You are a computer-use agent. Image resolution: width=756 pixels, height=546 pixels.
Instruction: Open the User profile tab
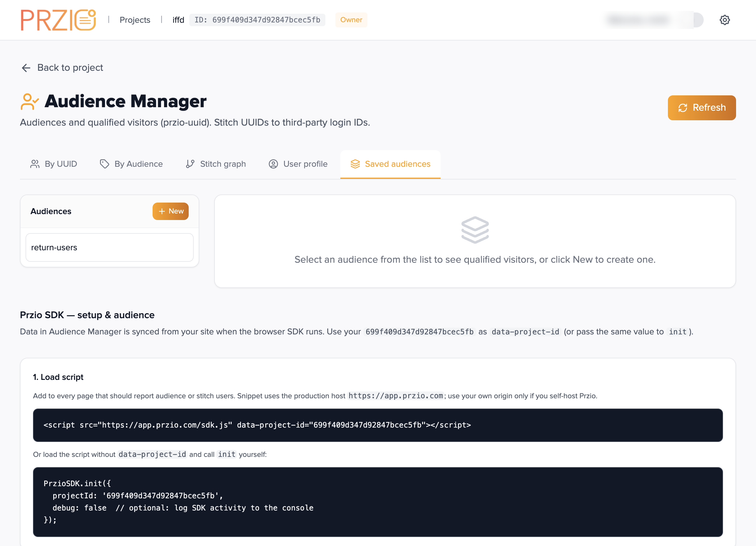pyautogui.click(x=298, y=164)
